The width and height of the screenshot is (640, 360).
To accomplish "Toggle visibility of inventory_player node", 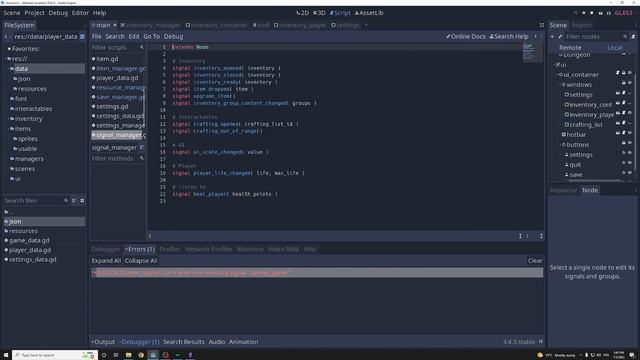I will 630,113.
